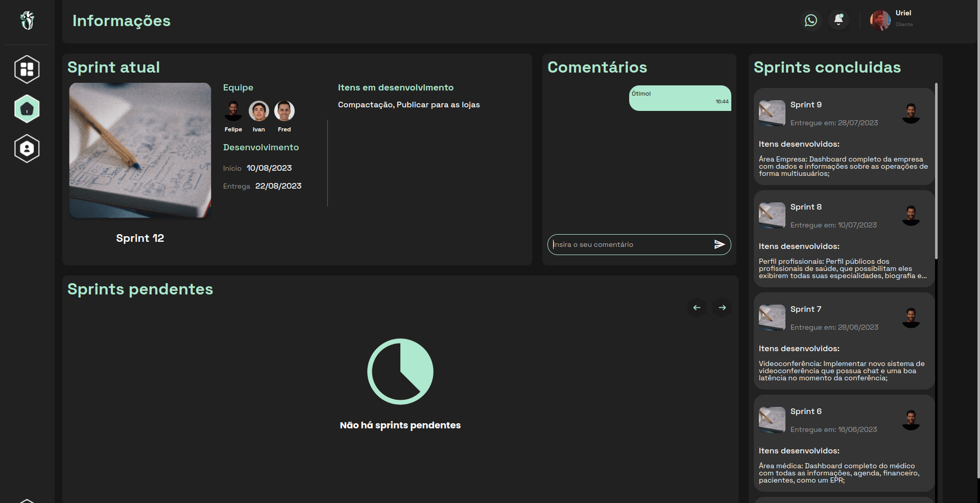Screen dimensions: 980x503
Task: Go to next pending sprints page
Action: 722,308
